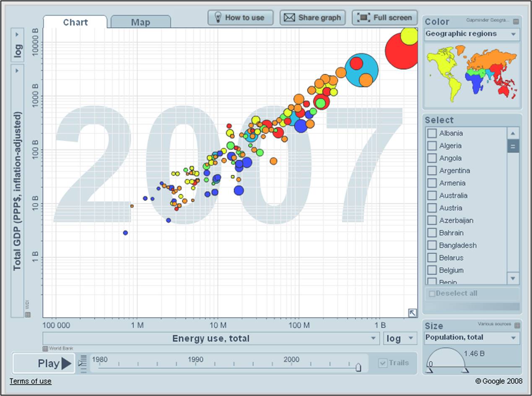Click the large red bubble at top right
Screen dimensions: 532x396
tap(402, 51)
